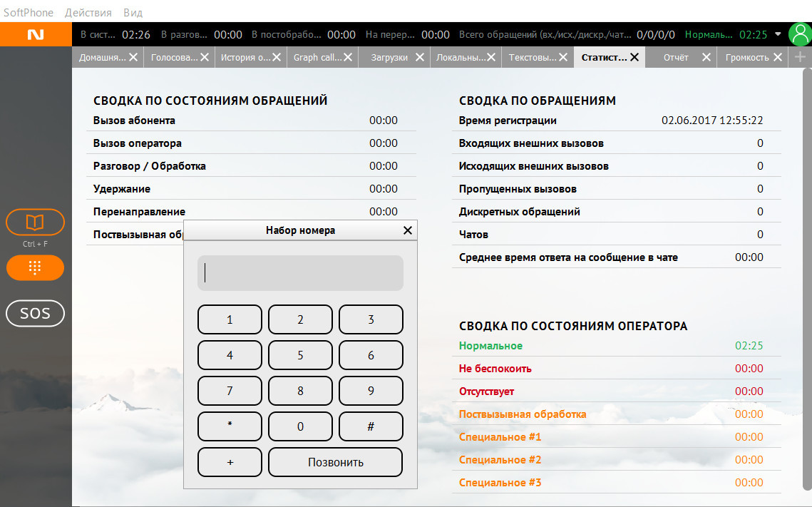Expand operator status dropdown arrow
Viewport: 812px width, 507px height.
pos(778,34)
